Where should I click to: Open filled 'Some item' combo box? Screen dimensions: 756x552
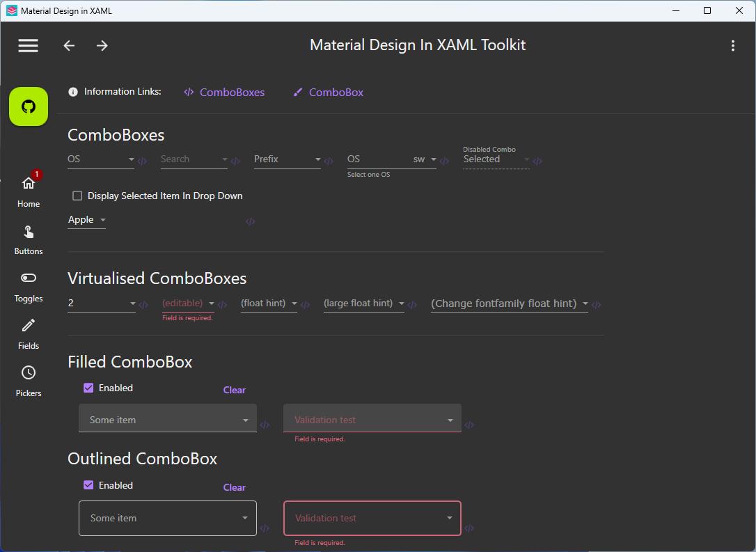click(x=168, y=418)
